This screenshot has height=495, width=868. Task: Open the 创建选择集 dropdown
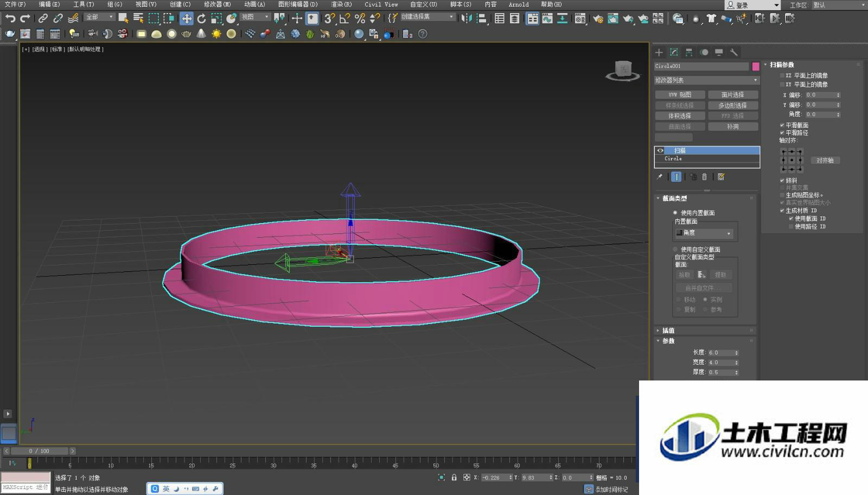point(427,17)
